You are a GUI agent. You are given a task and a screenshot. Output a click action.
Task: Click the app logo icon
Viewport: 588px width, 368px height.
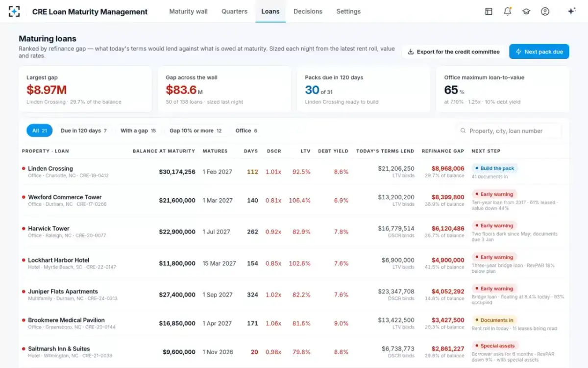coord(14,11)
